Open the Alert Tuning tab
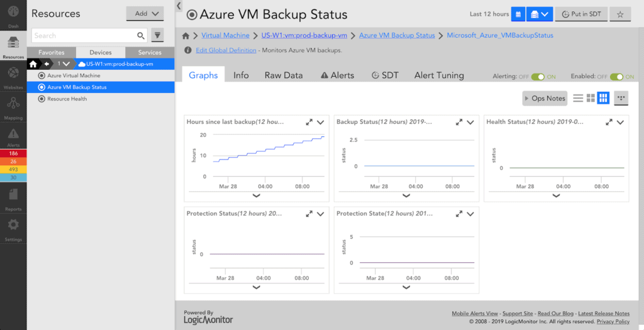This screenshot has width=644, height=330. click(439, 75)
